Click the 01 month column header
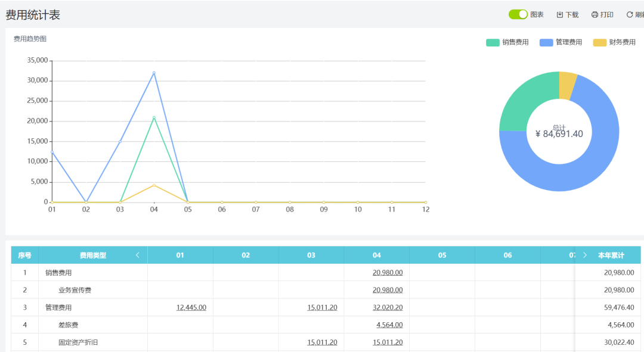Viewport: 644px width, 352px height. click(180, 255)
